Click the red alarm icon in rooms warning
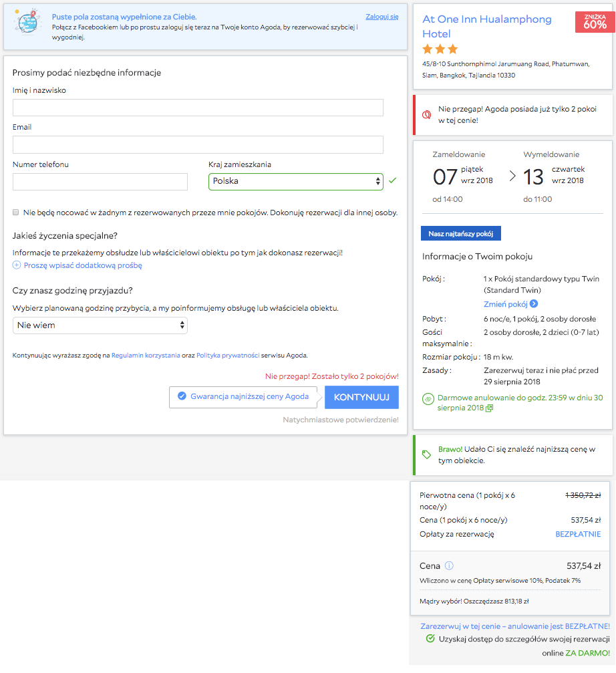Viewport: 616px width, 673px height. click(426, 114)
